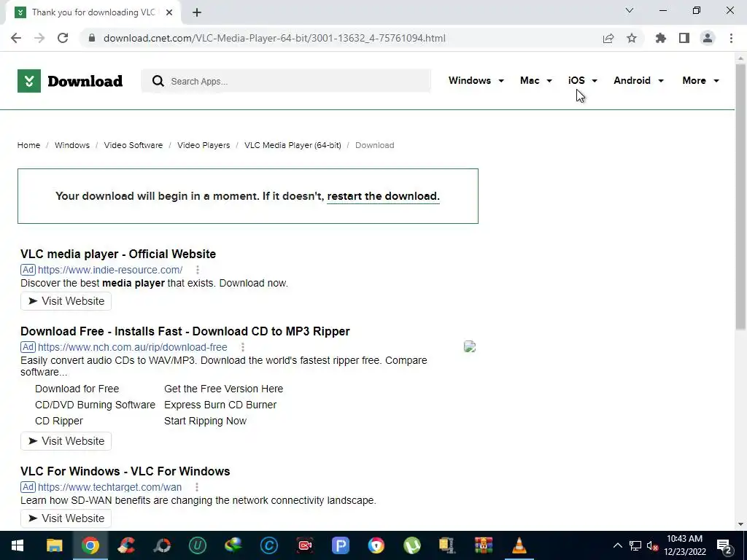This screenshot has height=560, width=747.
Task: Click the share page icon in address bar
Action: (608, 38)
